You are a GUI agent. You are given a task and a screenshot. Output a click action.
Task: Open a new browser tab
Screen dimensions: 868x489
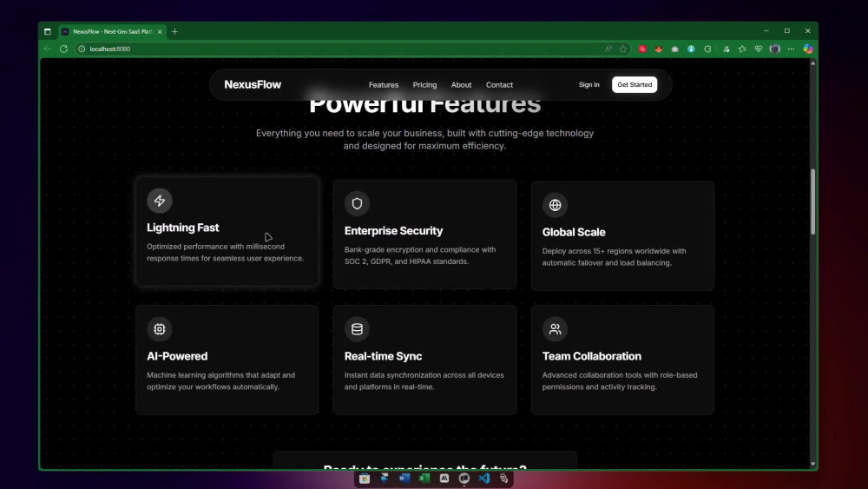pyautogui.click(x=175, y=31)
